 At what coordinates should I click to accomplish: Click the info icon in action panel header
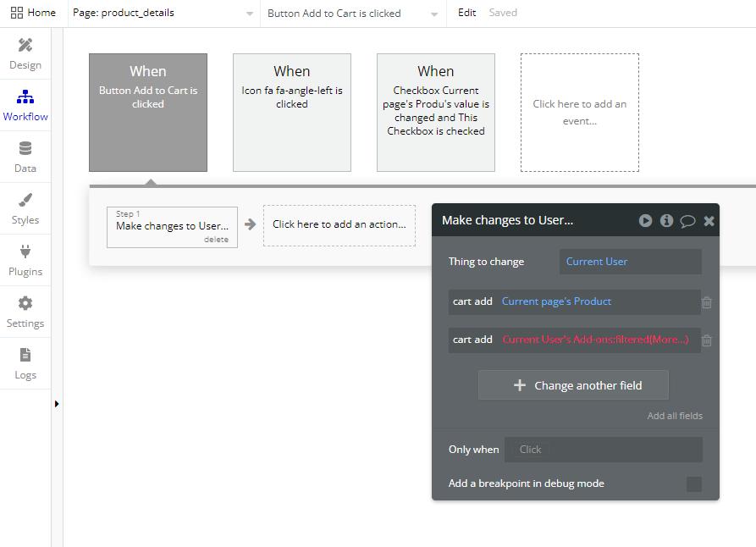(x=666, y=220)
